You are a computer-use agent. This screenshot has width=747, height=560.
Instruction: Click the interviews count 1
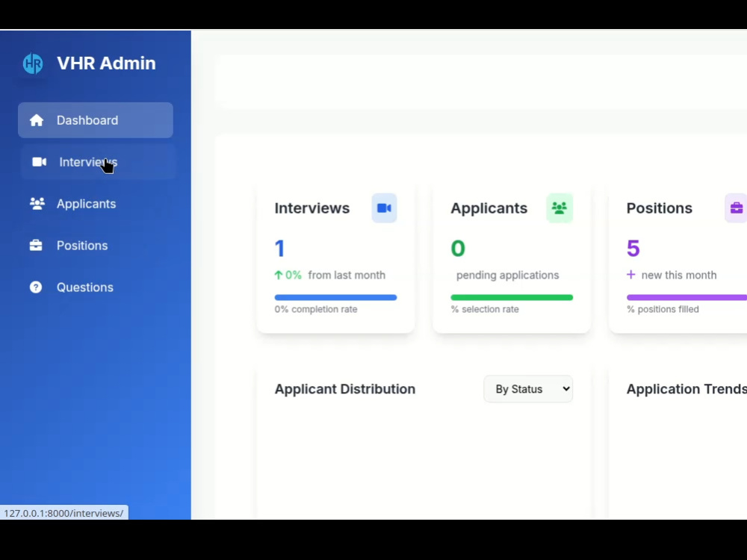point(279,248)
